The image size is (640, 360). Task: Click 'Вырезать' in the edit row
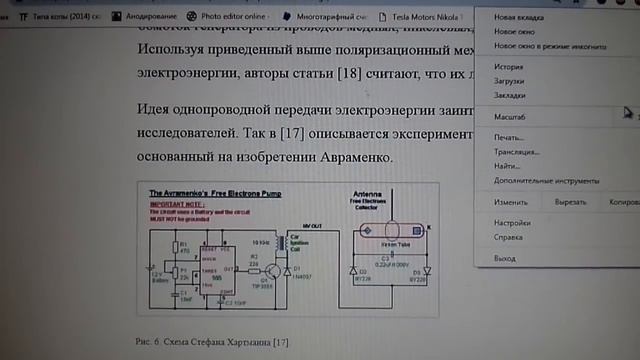pyautogui.click(x=570, y=202)
